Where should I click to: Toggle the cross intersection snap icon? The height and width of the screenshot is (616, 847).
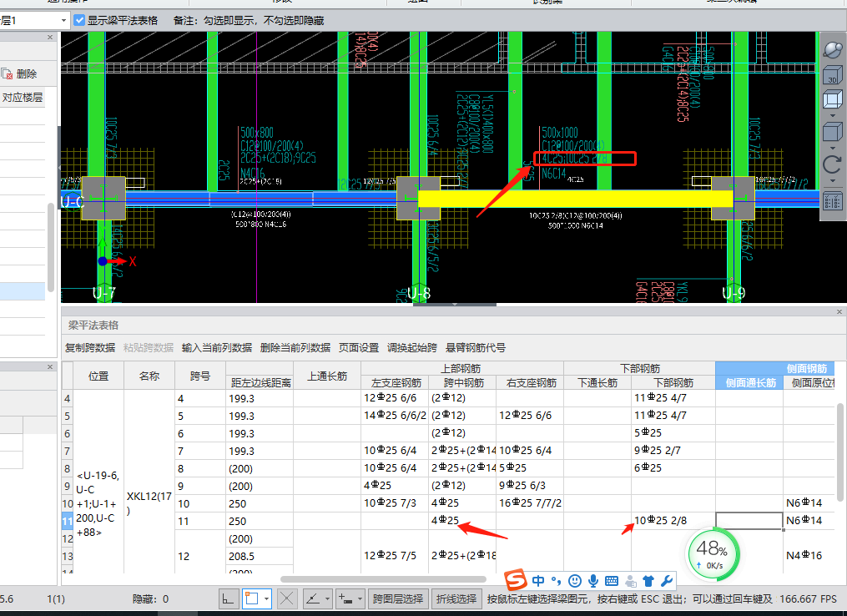(287, 598)
